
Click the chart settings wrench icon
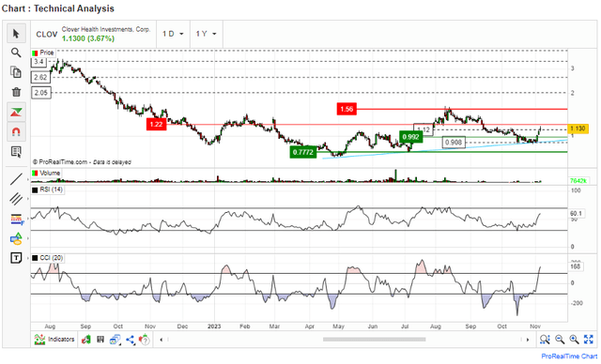coord(86,340)
